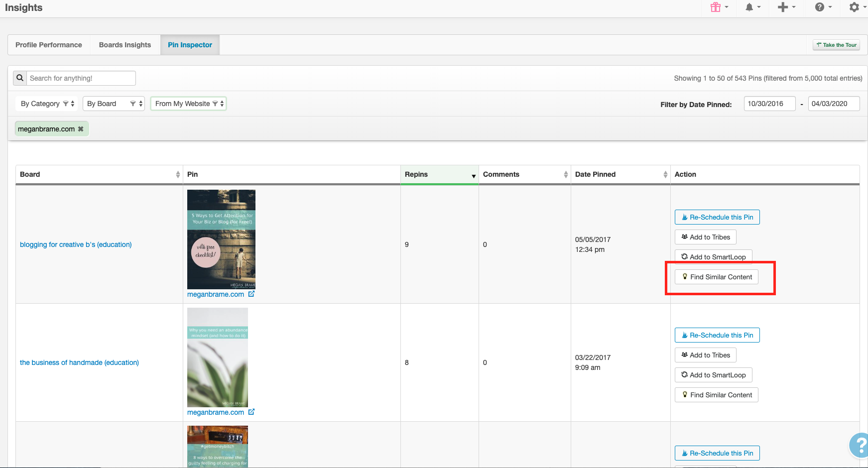Click the getmoneybitch pin image
Image resolution: width=868 pixels, height=468 pixels.
coord(218,446)
